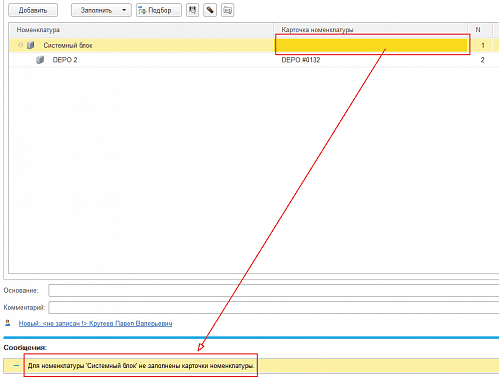Open the Заполнить dropdown arrow
The width and height of the screenshot is (499, 378).
pos(124,10)
